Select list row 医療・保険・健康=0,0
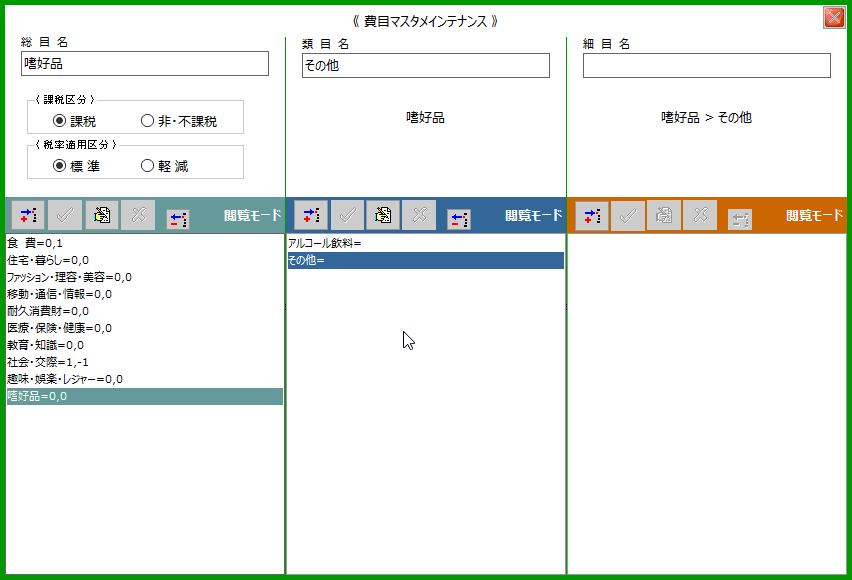 point(145,328)
